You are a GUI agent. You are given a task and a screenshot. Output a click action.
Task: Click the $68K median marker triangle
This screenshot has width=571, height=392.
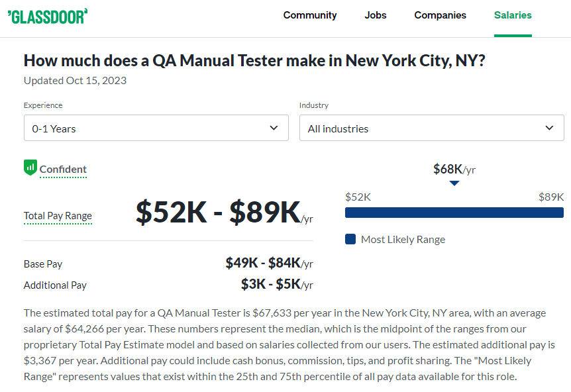[454, 183]
